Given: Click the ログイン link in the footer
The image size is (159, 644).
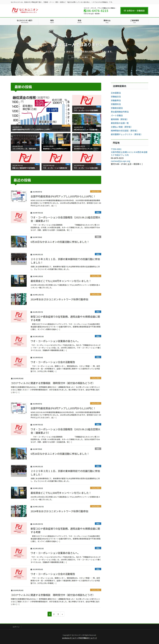Looking at the screenshot, I should click(16, 627).
